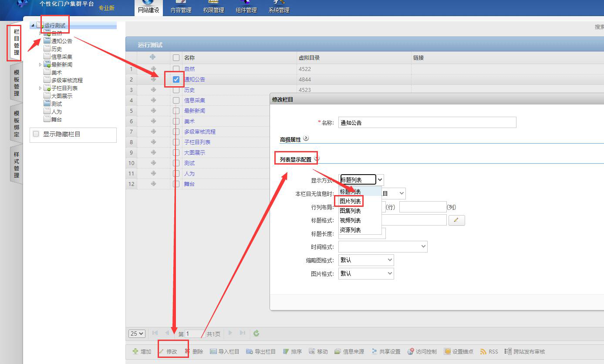
Task: Click the 导入栏目 import icon
Action: [x=213, y=351]
